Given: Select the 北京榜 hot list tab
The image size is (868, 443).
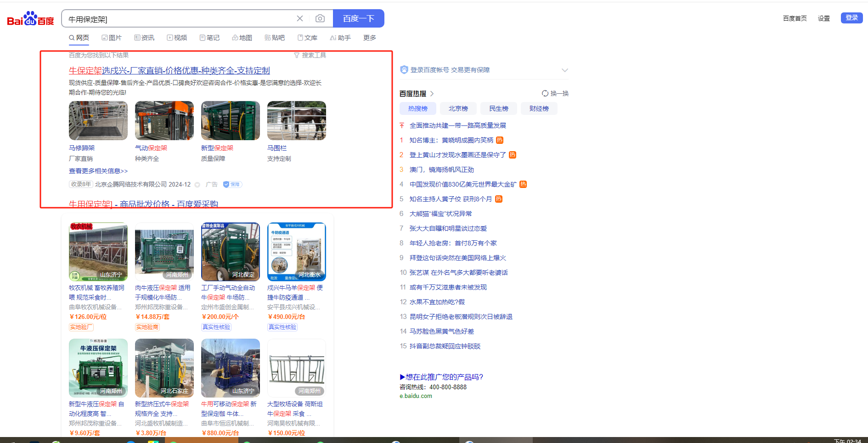Looking at the screenshot, I should (x=458, y=108).
